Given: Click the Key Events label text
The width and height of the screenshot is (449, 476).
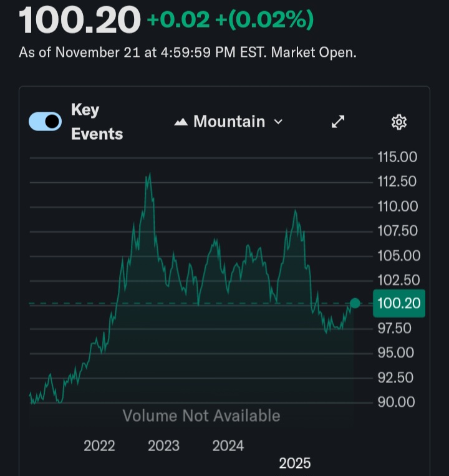Looking at the screenshot, I should point(96,122).
